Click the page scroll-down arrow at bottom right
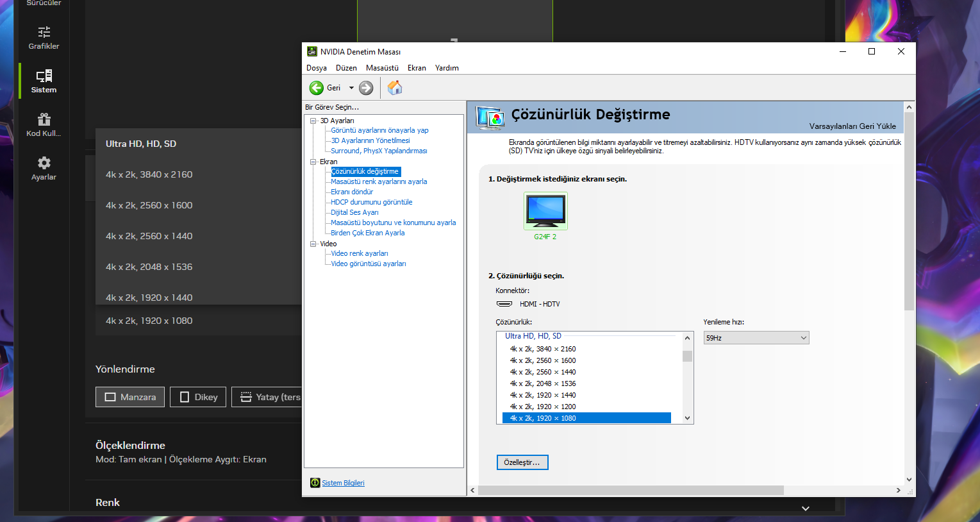The image size is (980, 522). [x=909, y=480]
